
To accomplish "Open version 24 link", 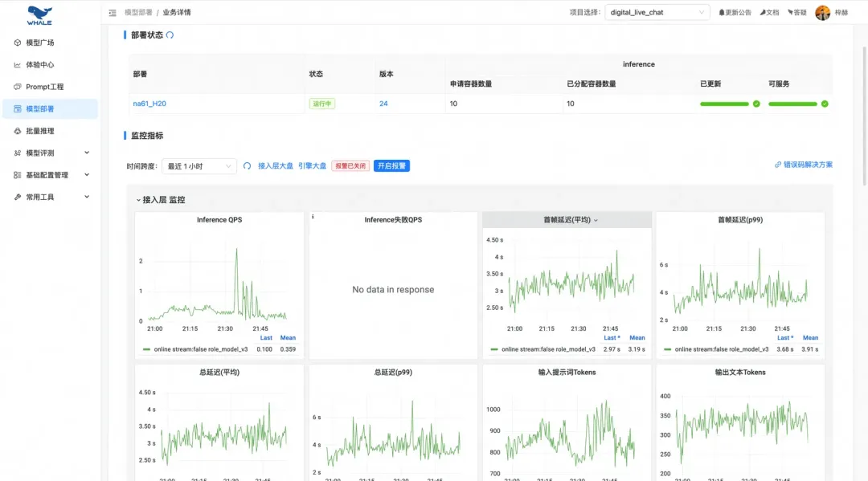I will pos(383,104).
